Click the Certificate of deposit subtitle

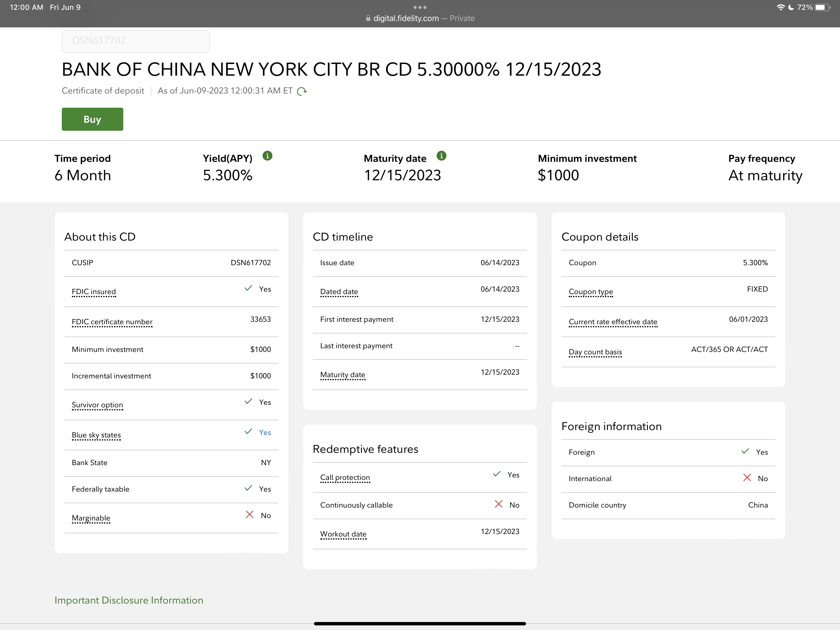click(x=103, y=91)
